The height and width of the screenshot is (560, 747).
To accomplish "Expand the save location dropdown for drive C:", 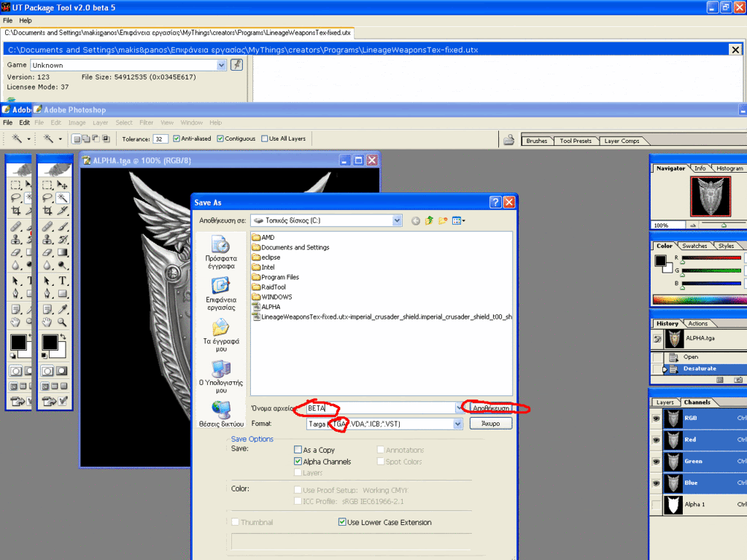I will point(397,220).
